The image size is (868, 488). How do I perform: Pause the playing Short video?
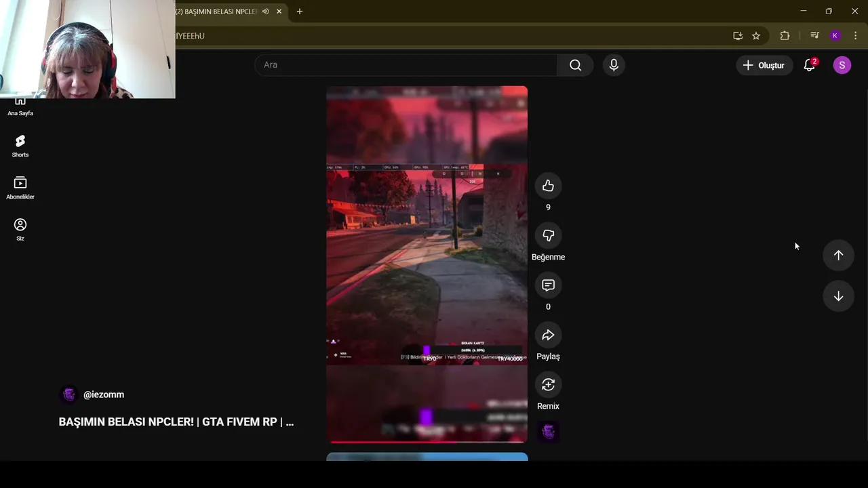point(427,264)
